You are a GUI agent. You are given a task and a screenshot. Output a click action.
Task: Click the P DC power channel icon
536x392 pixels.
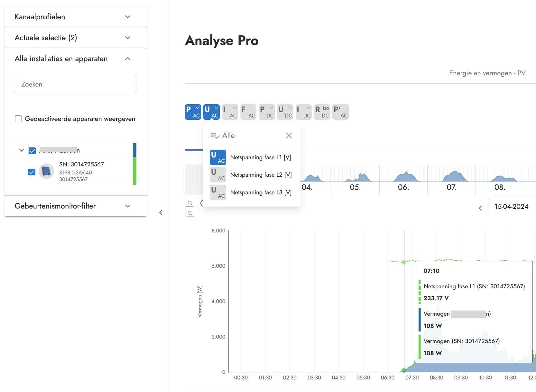tap(266, 112)
